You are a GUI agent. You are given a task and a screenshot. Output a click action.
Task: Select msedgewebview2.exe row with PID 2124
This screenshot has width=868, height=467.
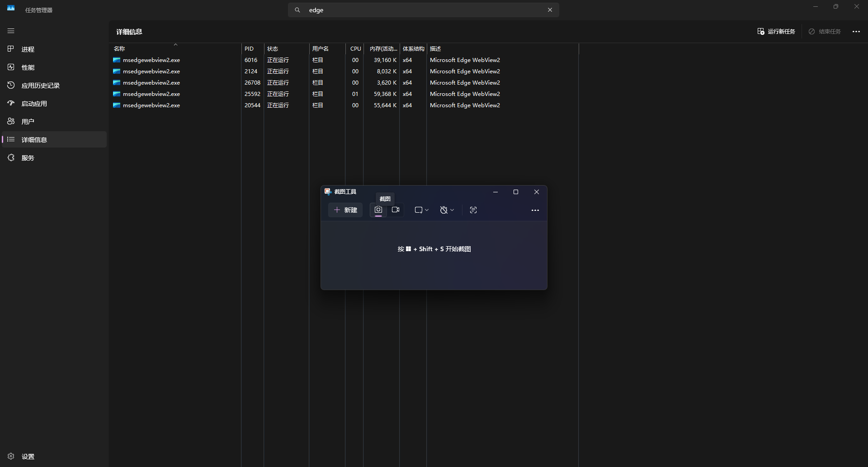point(344,71)
